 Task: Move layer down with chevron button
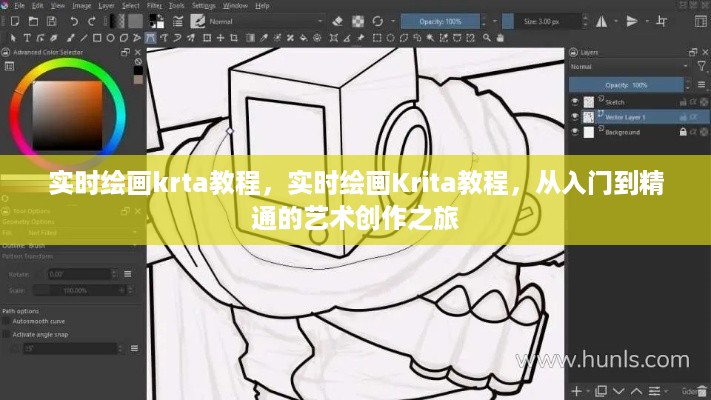(x=618, y=391)
